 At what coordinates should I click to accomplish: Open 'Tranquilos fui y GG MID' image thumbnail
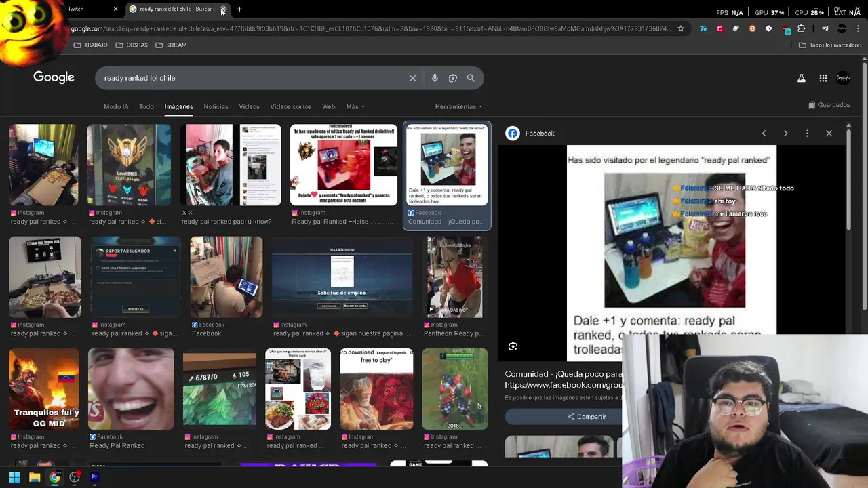pyautogui.click(x=44, y=389)
